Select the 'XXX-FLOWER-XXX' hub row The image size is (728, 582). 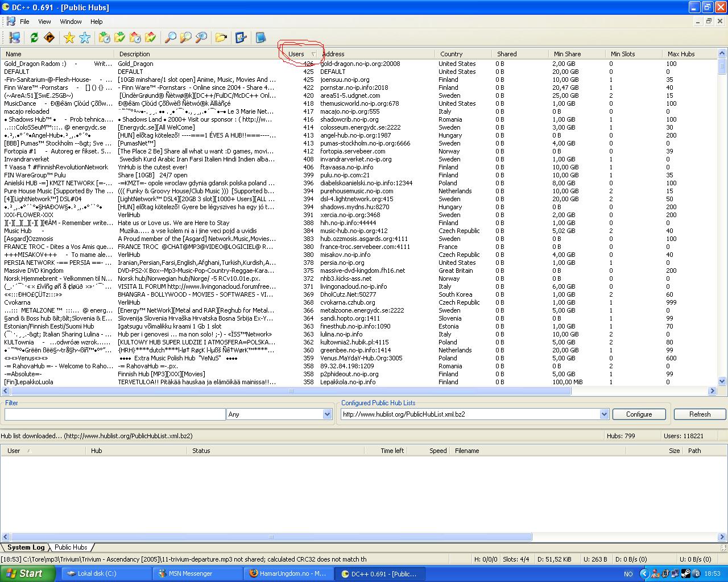[358, 215]
